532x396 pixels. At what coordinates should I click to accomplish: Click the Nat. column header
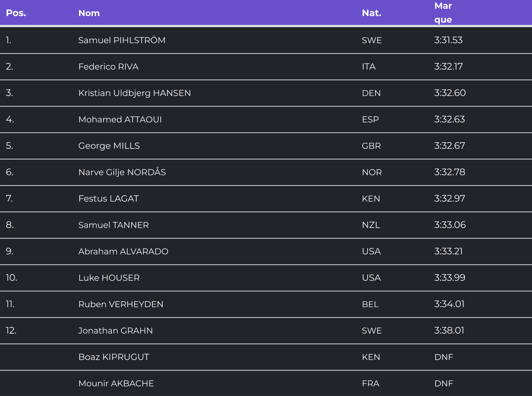coord(371,13)
